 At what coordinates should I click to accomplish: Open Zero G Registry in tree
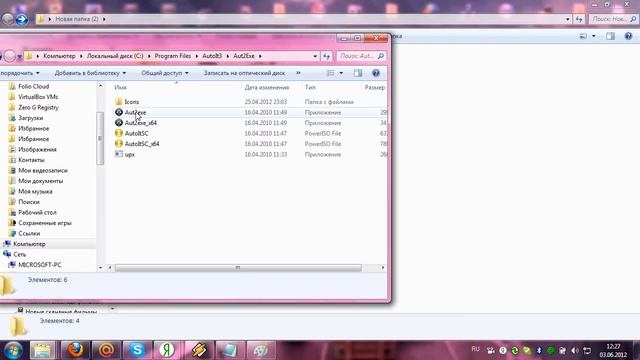coord(38,107)
